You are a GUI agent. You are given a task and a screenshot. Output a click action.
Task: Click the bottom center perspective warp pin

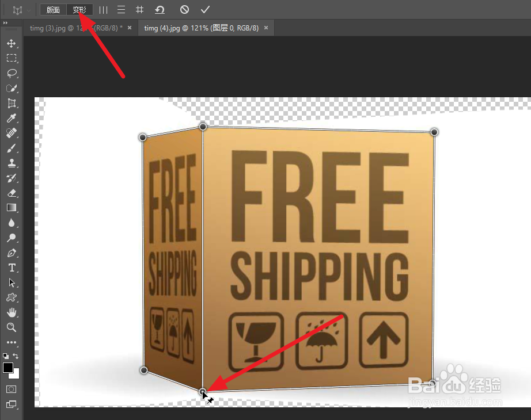pos(203,392)
